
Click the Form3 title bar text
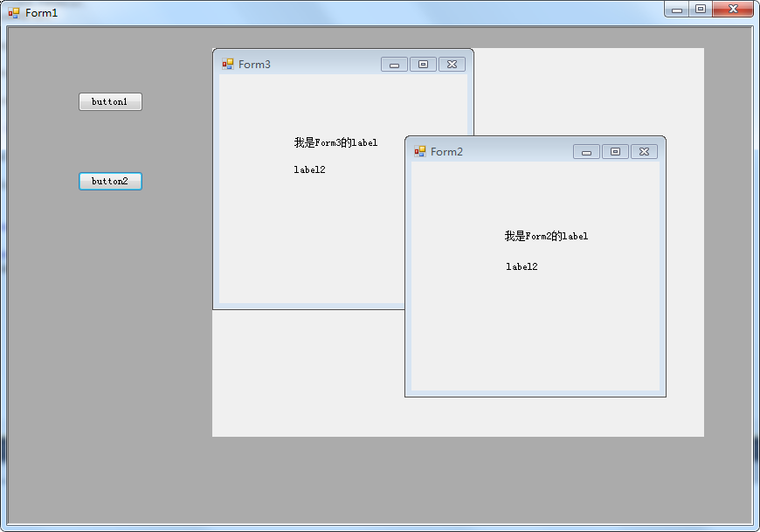(254, 65)
